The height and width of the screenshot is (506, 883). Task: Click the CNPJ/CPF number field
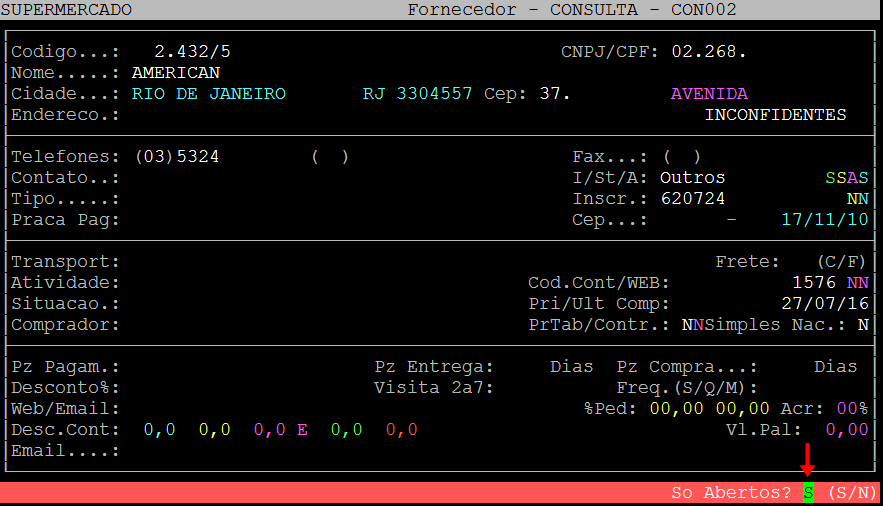point(709,51)
